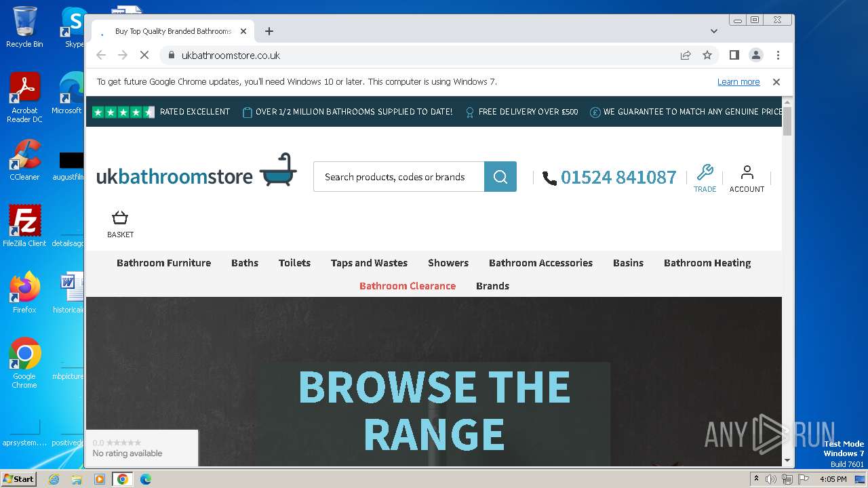868x488 pixels.
Task: Call phone number 01524 841087
Action: (618, 178)
